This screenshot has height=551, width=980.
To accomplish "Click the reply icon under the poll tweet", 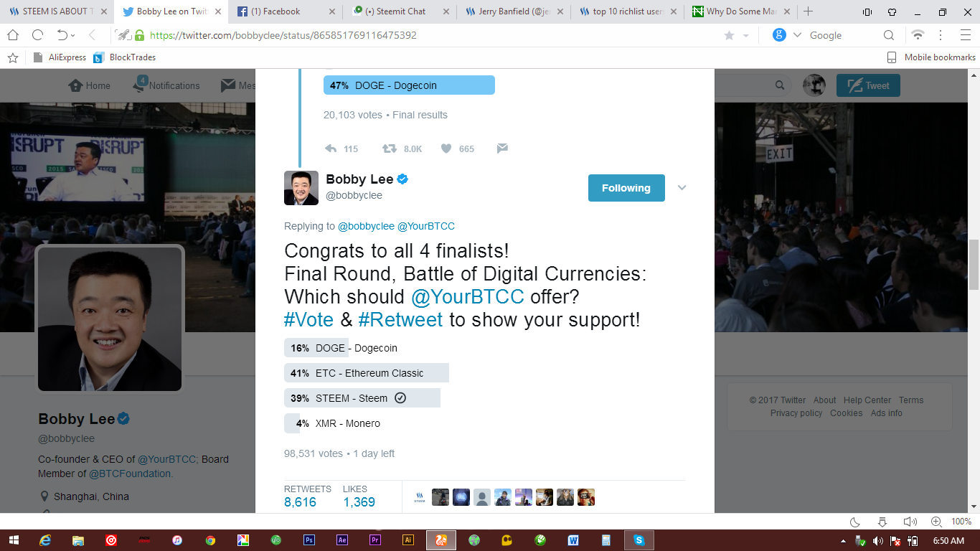I will tap(331, 149).
